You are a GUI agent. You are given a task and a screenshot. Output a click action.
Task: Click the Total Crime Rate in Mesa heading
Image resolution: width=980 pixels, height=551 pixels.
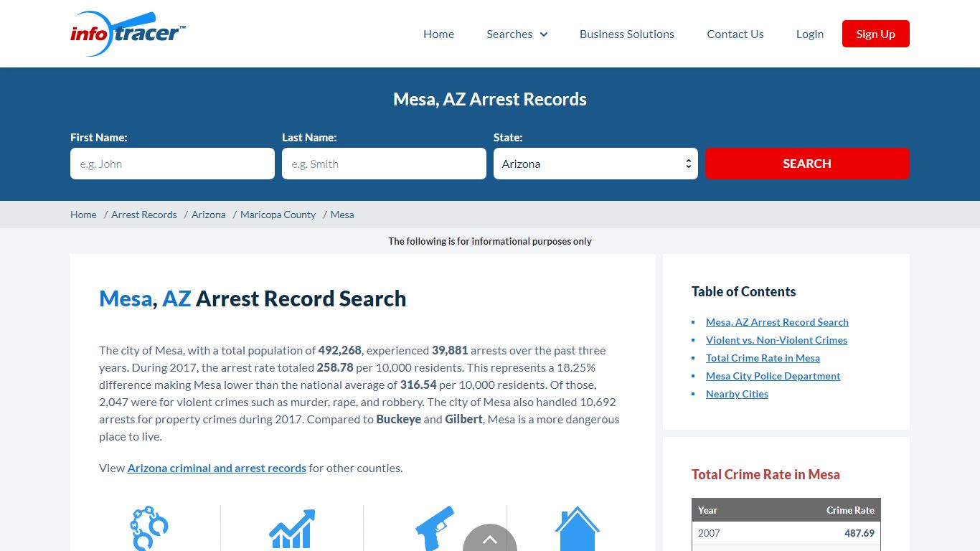[765, 474]
